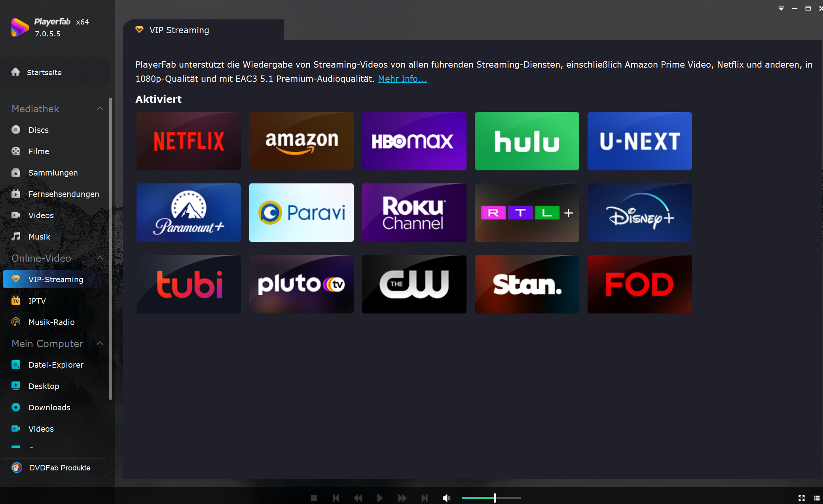The image size is (823, 504).
Task: Fast forward the playback
Action: point(402,498)
